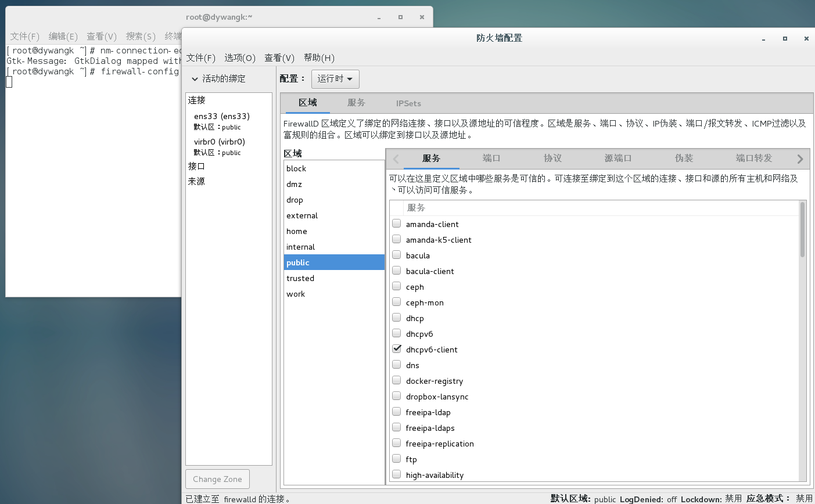Maximize the firewall configuration window

[785, 39]
